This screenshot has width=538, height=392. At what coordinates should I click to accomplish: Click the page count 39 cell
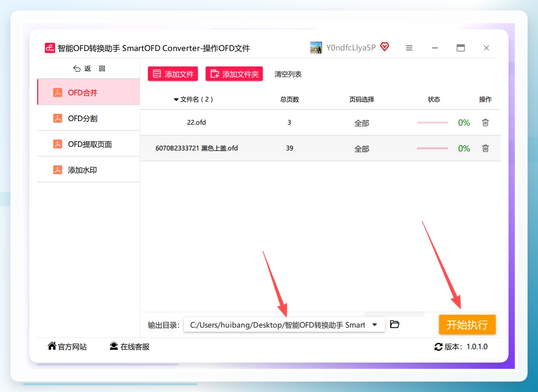tap(290, 148)
